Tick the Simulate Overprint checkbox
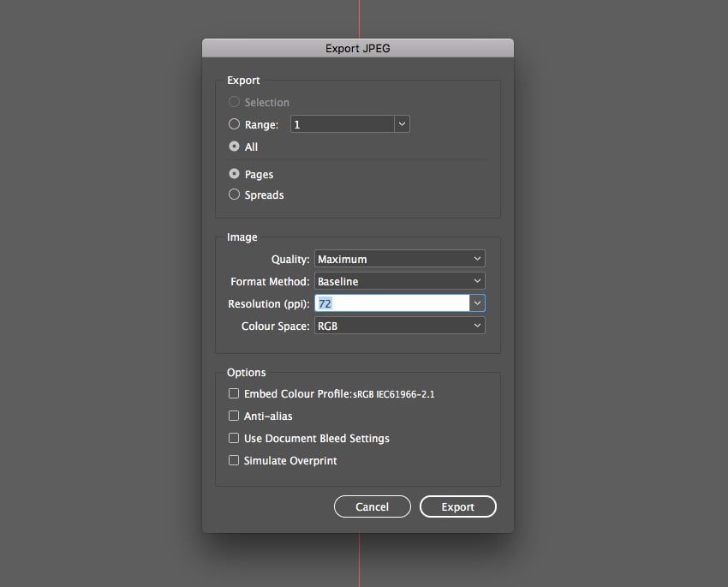 (x=234, y=460)
